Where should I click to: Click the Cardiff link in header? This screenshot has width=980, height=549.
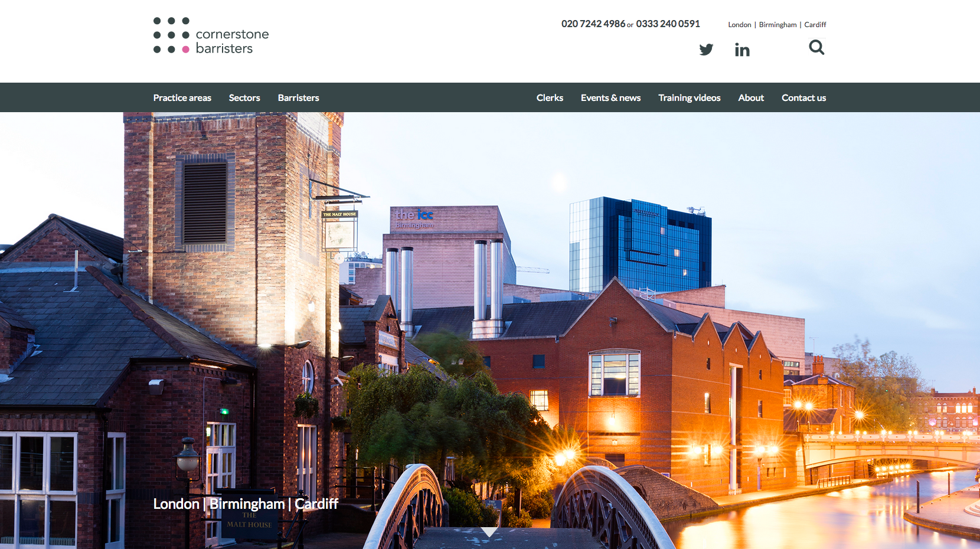click(815, 25)
